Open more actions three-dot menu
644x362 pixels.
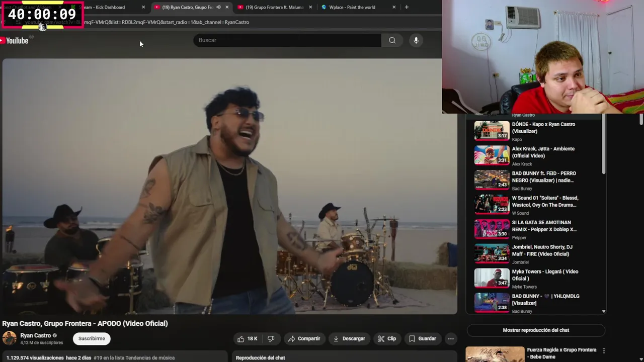click(451, 339)
